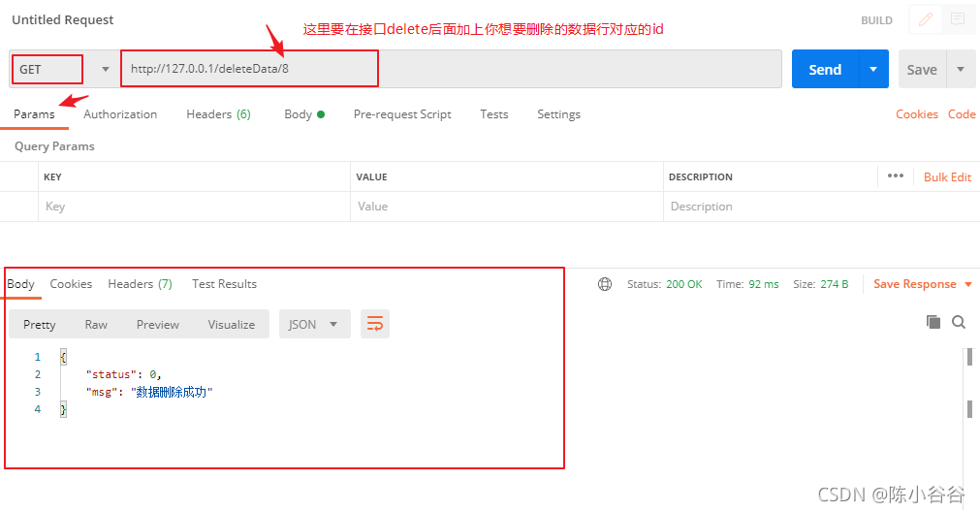Search response with the magnifier icon
Viewport: 980px width, 512px height.
coord(959,322)
